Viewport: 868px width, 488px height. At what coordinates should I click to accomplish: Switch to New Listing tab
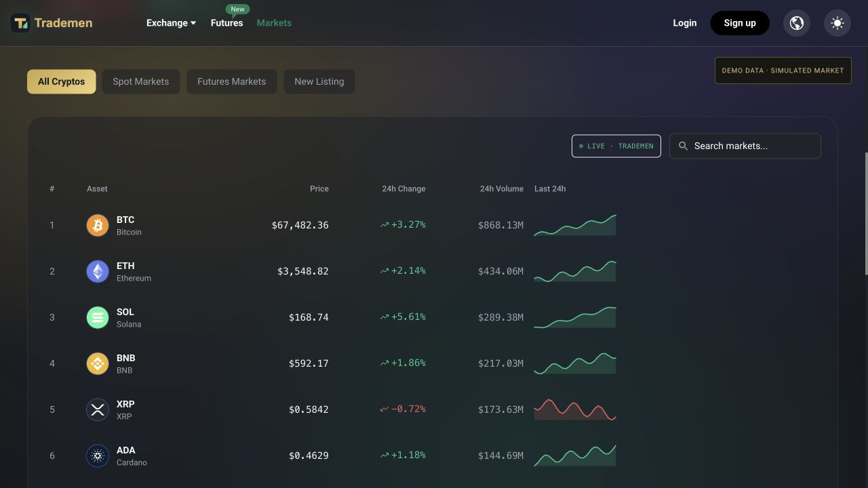tap(319, 81)
